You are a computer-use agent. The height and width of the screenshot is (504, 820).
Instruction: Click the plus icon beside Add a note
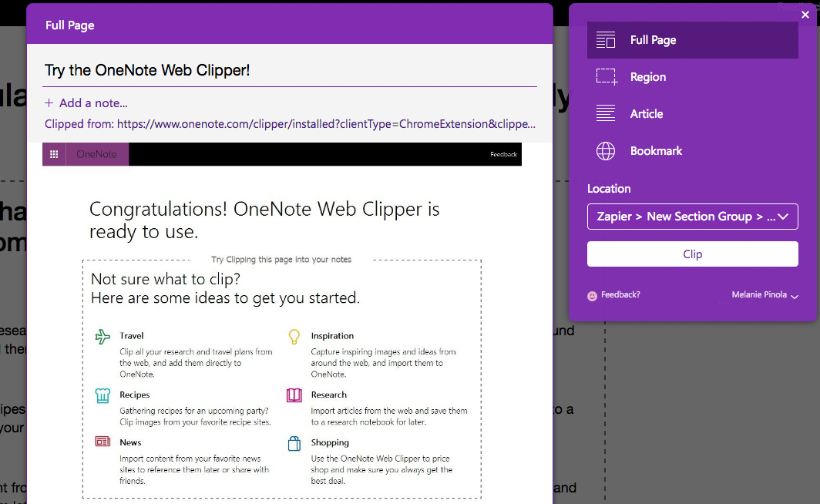(49, 103)
